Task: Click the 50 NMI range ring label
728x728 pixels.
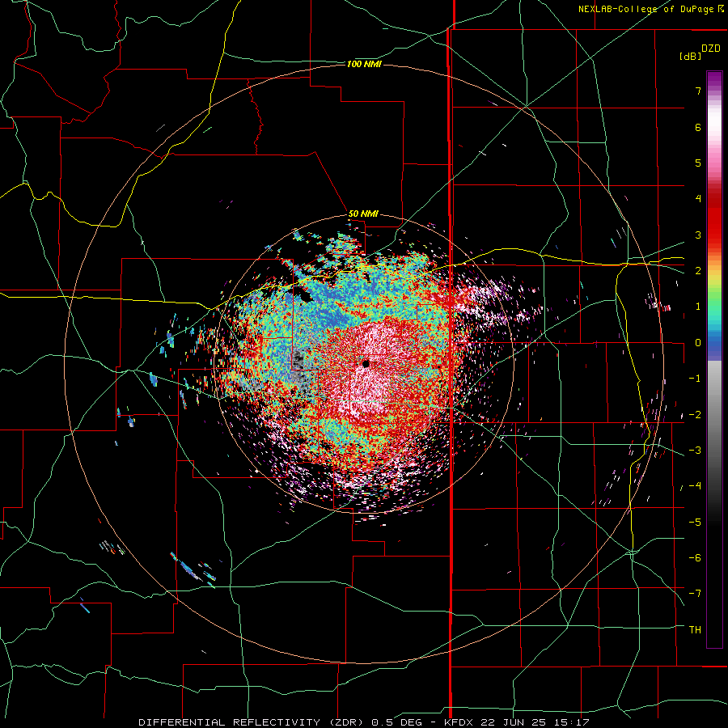Action: tap(363, 214)
